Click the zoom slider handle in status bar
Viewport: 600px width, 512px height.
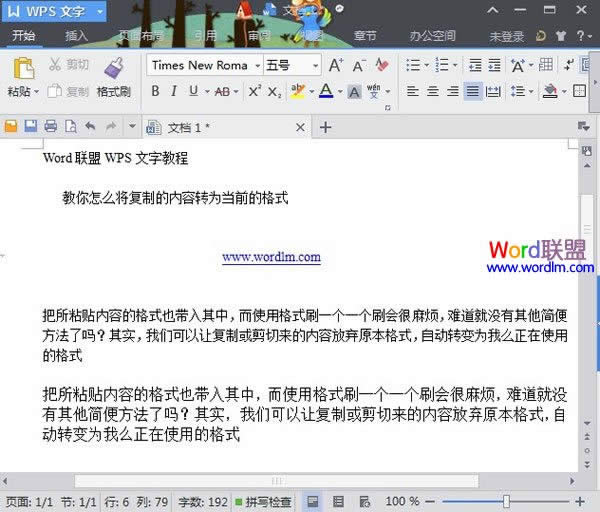(x=507, y=501)
